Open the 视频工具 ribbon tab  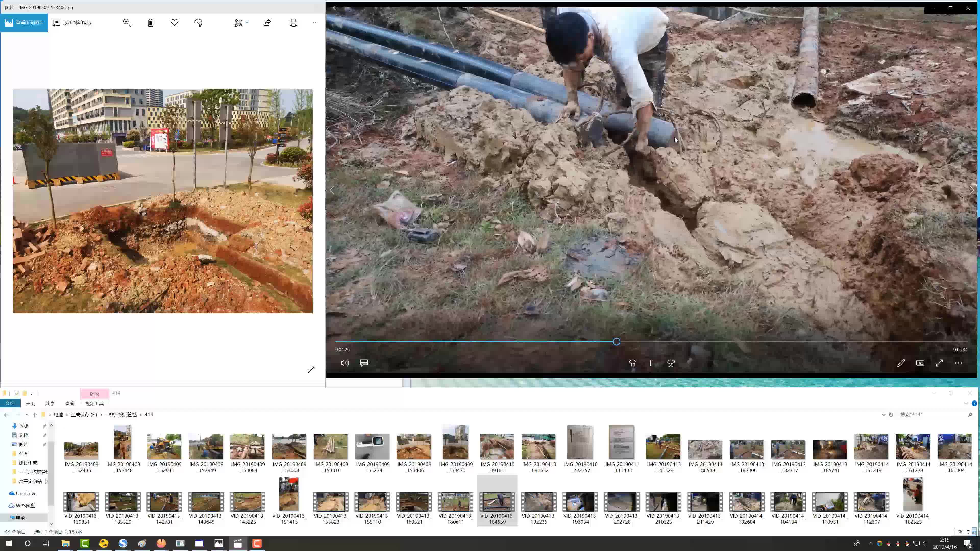pos(94,404)
